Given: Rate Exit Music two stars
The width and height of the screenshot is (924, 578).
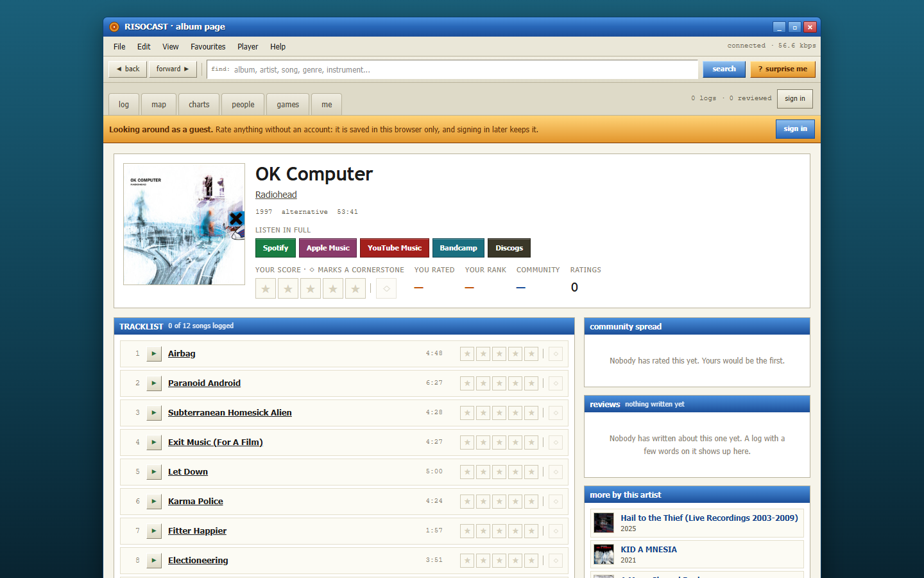Looking at the screenshot, I should (x=483, y=442).
